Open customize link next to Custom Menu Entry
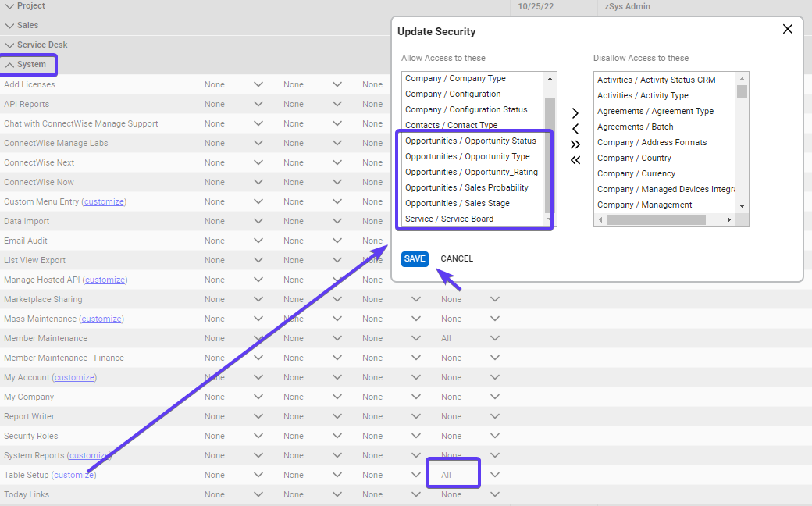The height and width of the screenshot is (506, 812). click(104, 201)
